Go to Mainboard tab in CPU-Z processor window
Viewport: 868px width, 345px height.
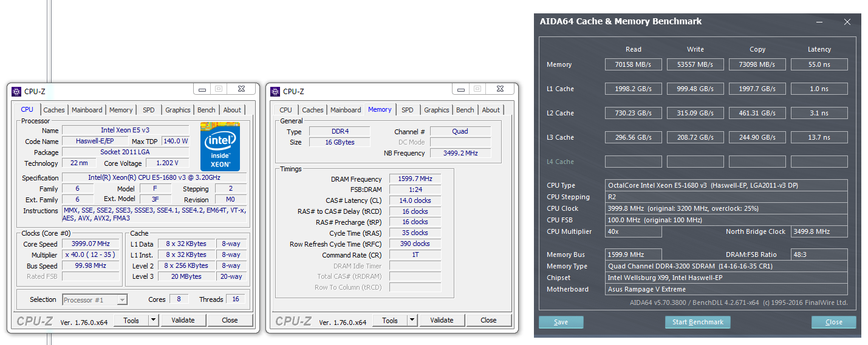pos(87,110)
